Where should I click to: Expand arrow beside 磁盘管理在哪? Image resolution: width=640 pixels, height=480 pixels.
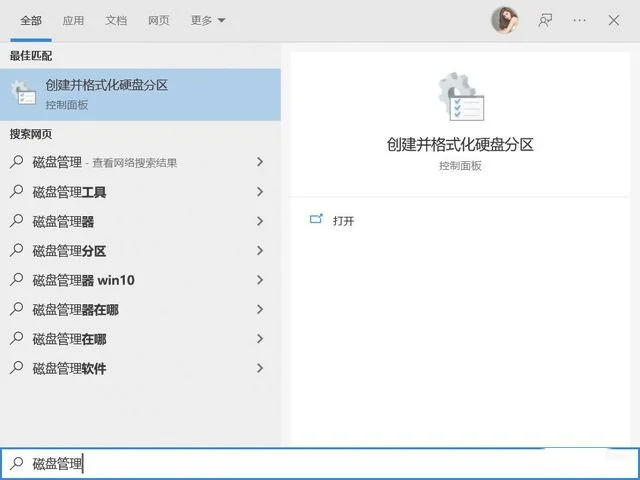[x=260, y=338]
